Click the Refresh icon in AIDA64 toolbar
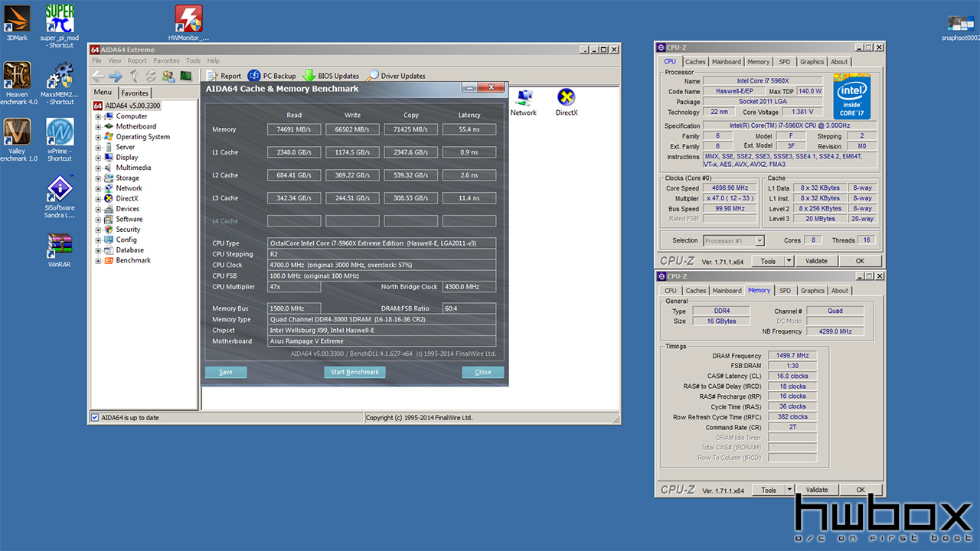 click(151, 76)
